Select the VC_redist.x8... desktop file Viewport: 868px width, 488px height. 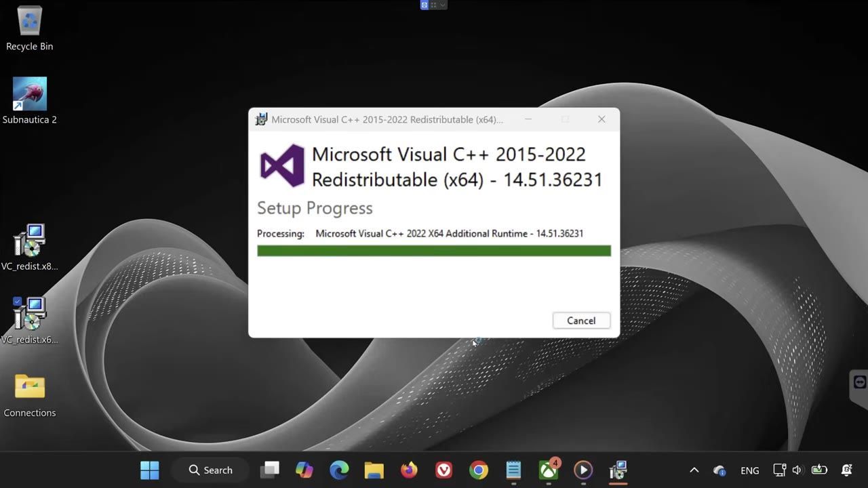point(30,247)
